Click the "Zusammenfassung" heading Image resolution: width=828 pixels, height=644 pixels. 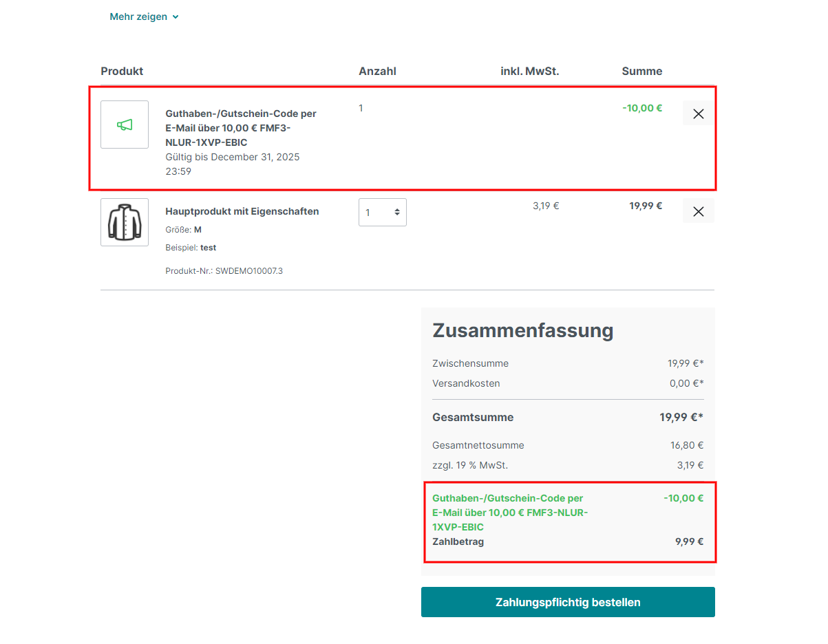tap(522, 330)
